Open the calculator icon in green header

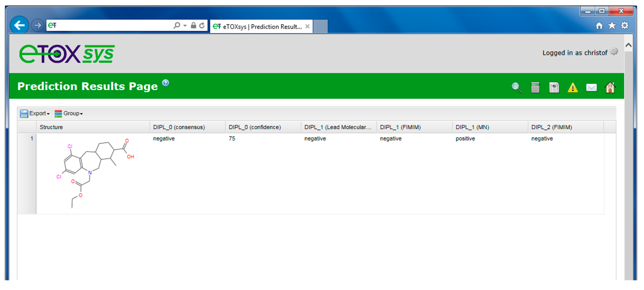tap(535, 88)
